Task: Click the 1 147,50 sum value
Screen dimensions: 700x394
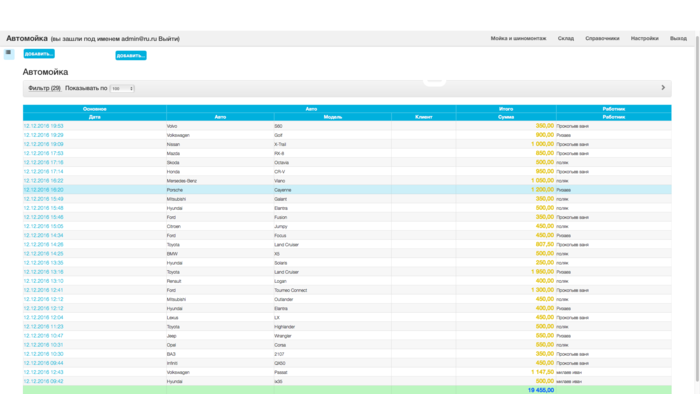Action: [x=542, y=372]
